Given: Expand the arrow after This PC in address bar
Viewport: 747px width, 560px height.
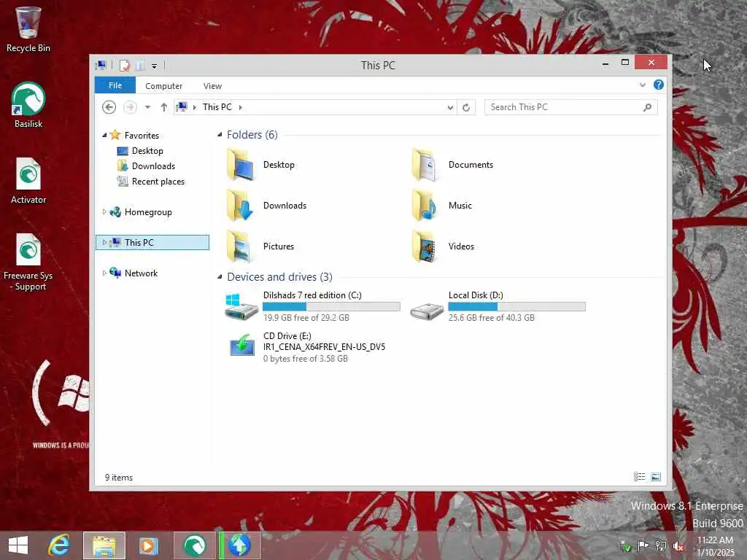Looking at the screenshot, I should (241, 107).
